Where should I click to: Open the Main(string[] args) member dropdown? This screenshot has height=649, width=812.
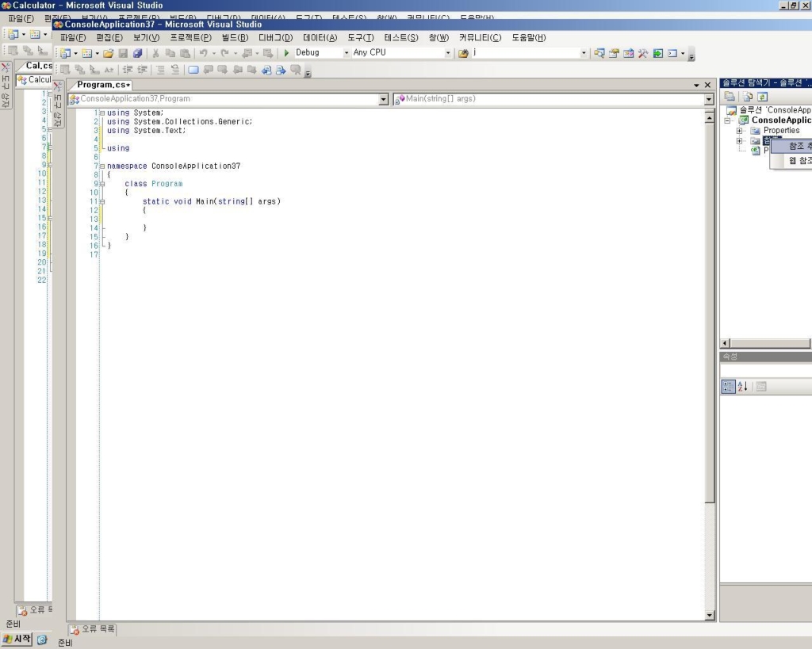(x=709, y=99)
